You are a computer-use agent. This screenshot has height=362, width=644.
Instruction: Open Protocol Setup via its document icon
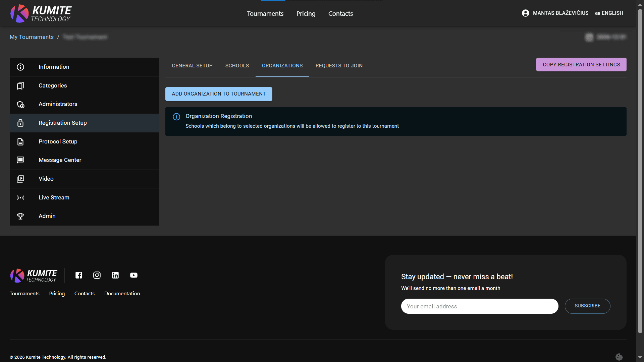tap(20, 141)
